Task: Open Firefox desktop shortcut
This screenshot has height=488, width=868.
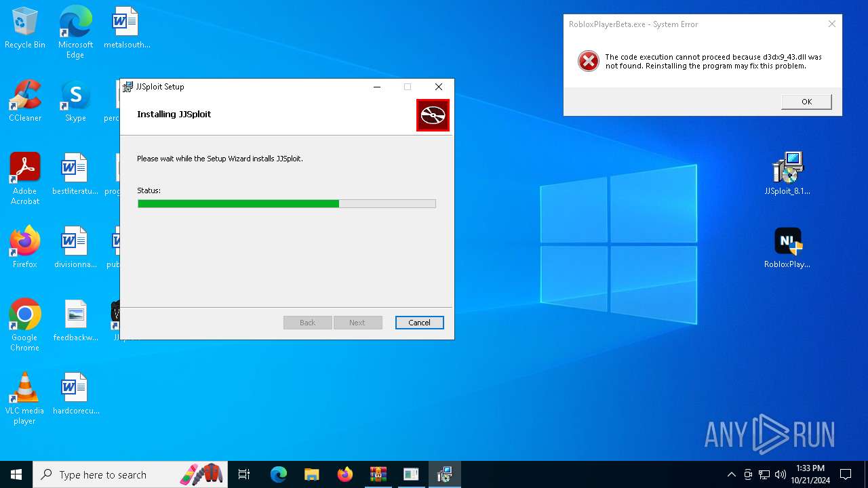Action: (x=25, y=247)
